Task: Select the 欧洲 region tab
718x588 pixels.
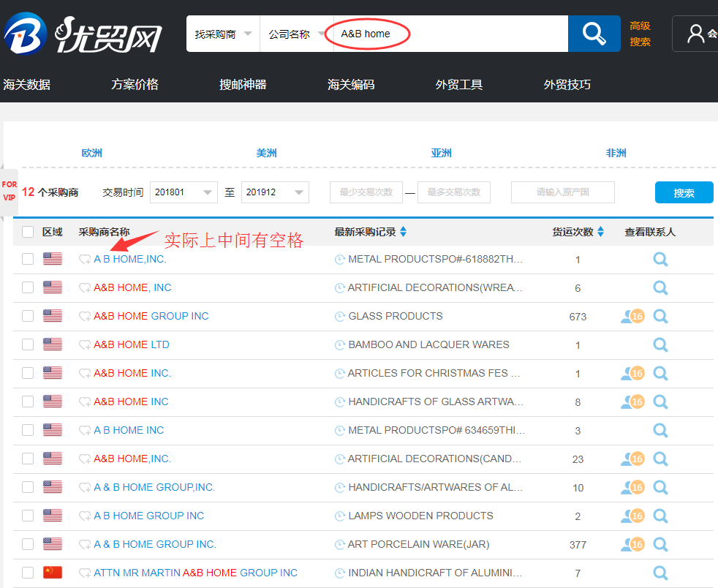Action: (91, 153)
